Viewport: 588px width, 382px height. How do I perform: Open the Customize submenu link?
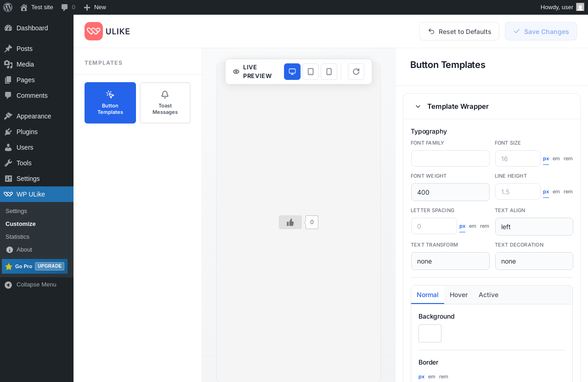(x=21, y=224)
